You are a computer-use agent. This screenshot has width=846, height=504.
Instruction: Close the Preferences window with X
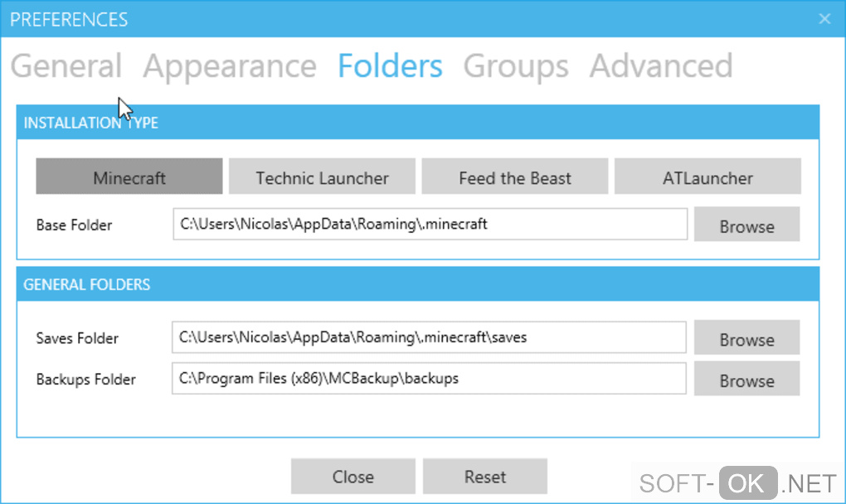click(x=824, y=19)
